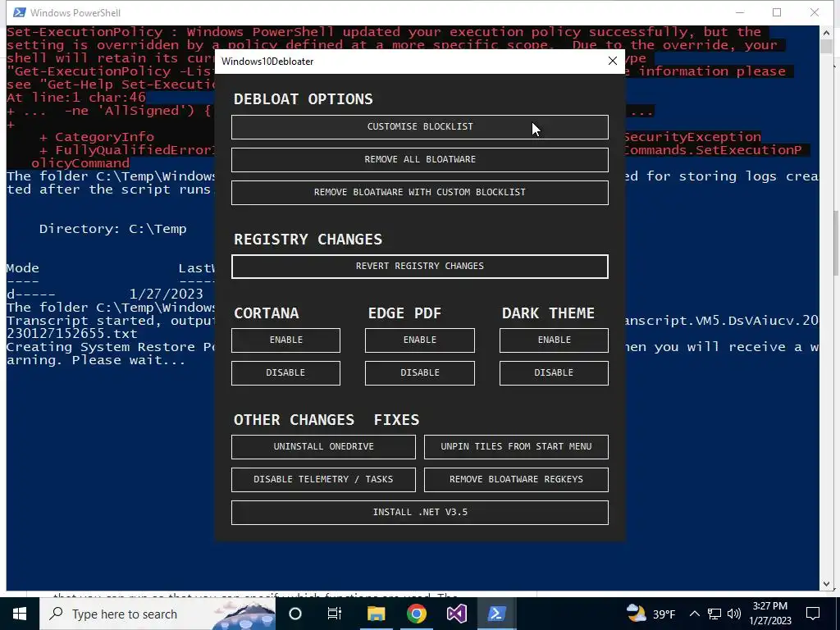
Task: Click Remove Bloatware Regkeys
Action: (x=516, y=479)
